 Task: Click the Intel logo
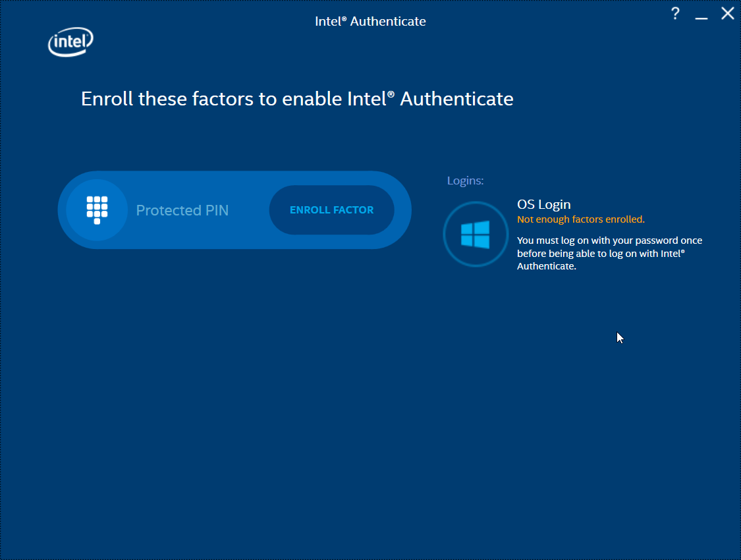[70, 42]
